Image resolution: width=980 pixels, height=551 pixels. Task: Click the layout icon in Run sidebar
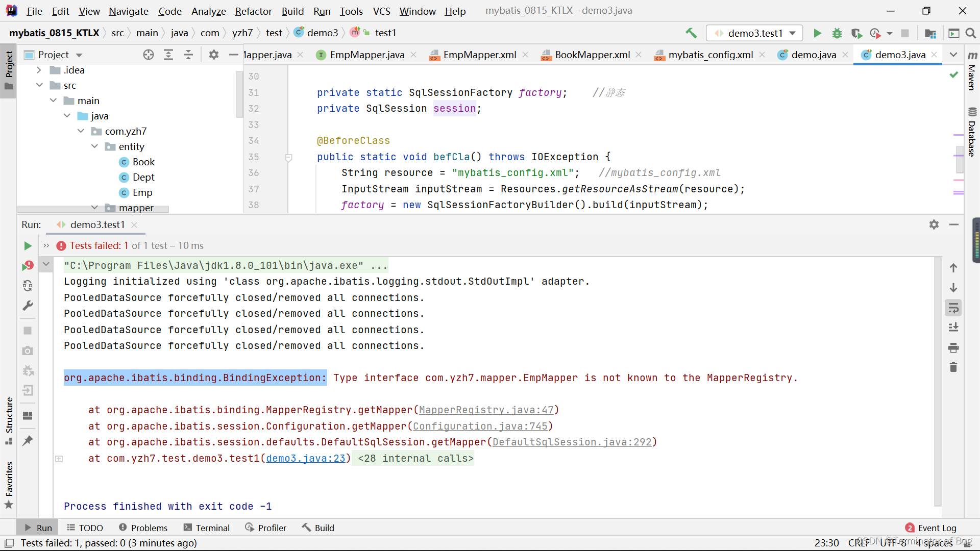pos(28,416)
